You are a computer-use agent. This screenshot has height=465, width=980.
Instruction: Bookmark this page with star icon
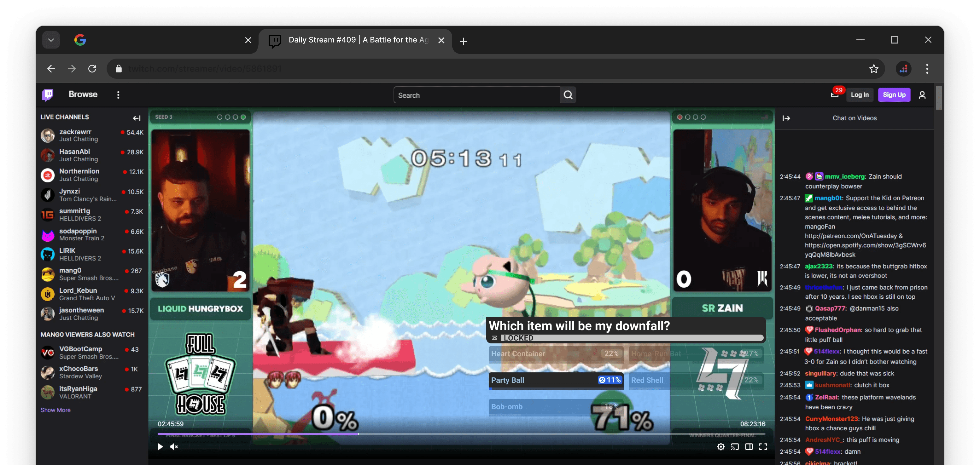click(873, 69)
